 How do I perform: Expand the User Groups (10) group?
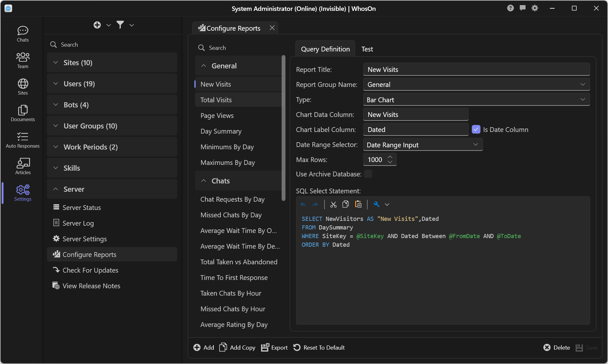112,126
